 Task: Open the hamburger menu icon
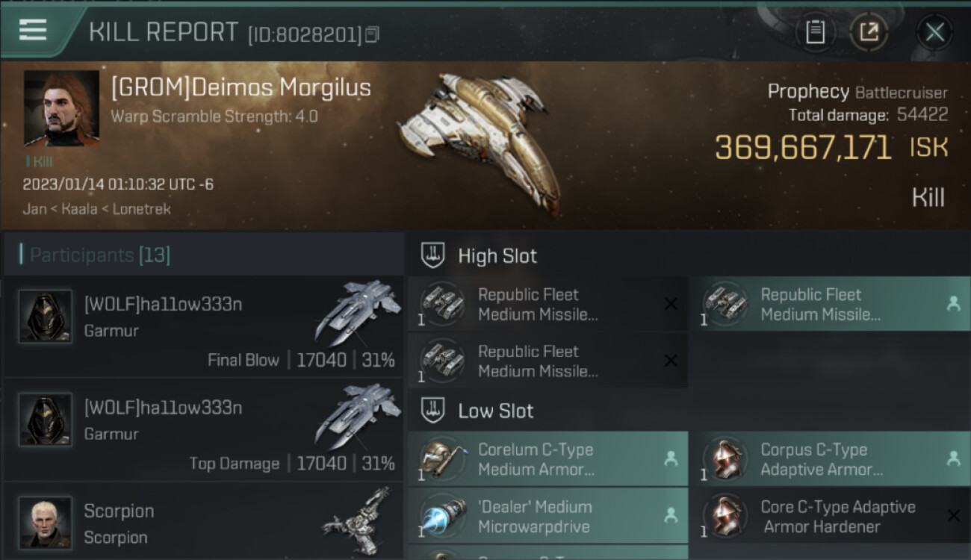click(33, 30)
